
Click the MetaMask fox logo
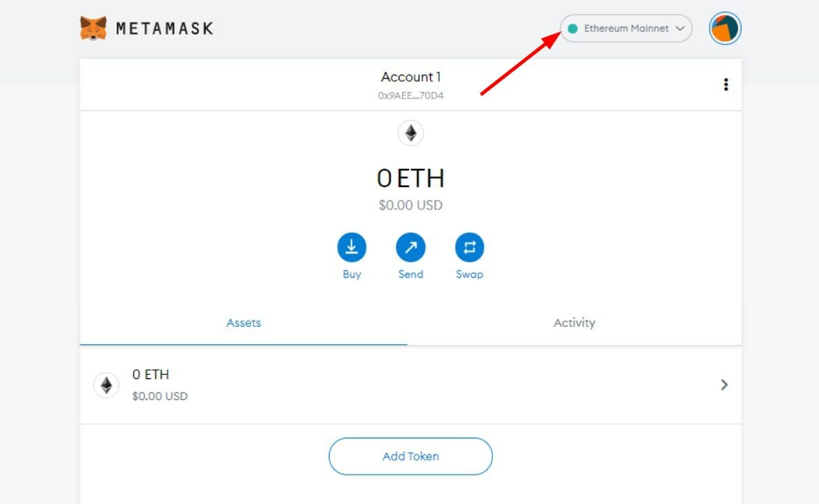(93, 27)
